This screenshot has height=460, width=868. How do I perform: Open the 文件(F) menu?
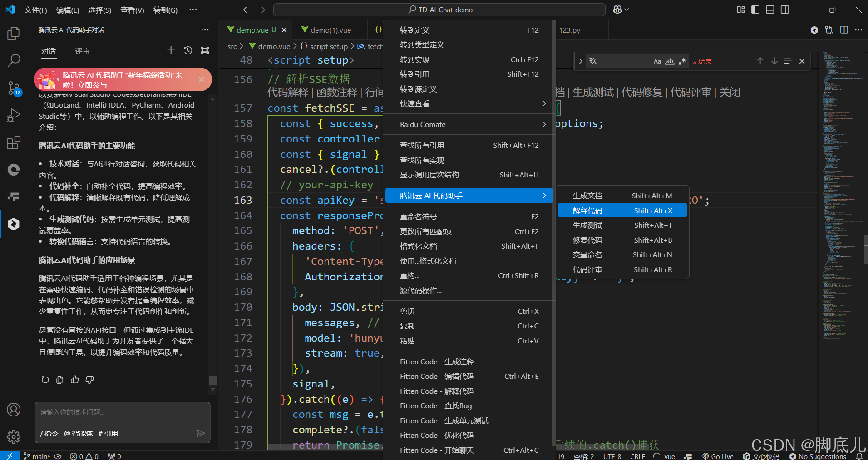tap(35, 10)
